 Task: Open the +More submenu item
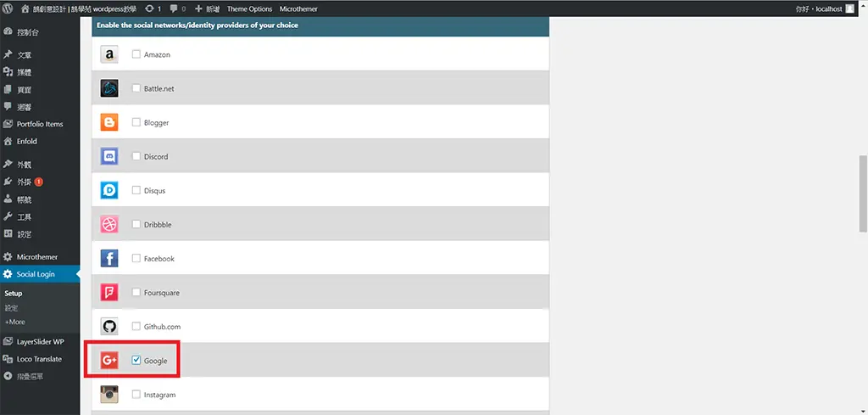(x=15, y=322)
